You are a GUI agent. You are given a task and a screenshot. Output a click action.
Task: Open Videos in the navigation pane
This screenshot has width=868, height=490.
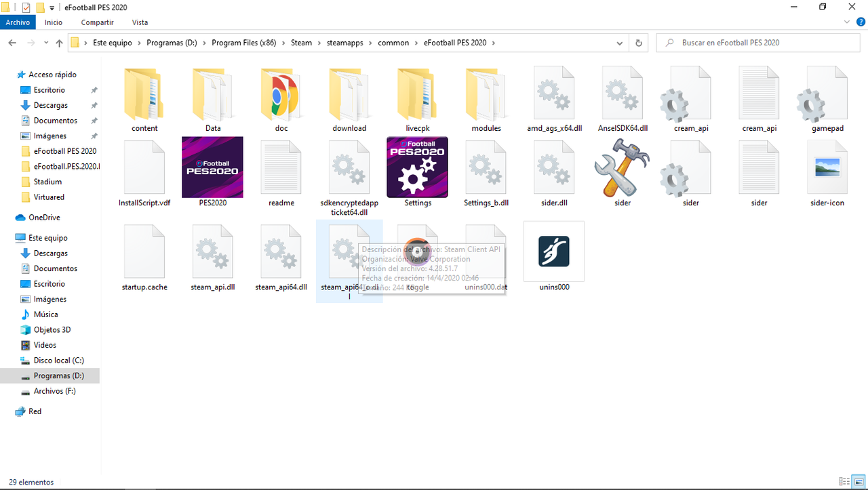pos(45,345)
